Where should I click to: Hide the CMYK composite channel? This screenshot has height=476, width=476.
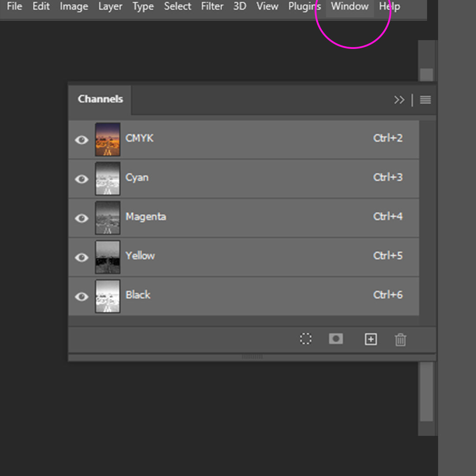82,140
